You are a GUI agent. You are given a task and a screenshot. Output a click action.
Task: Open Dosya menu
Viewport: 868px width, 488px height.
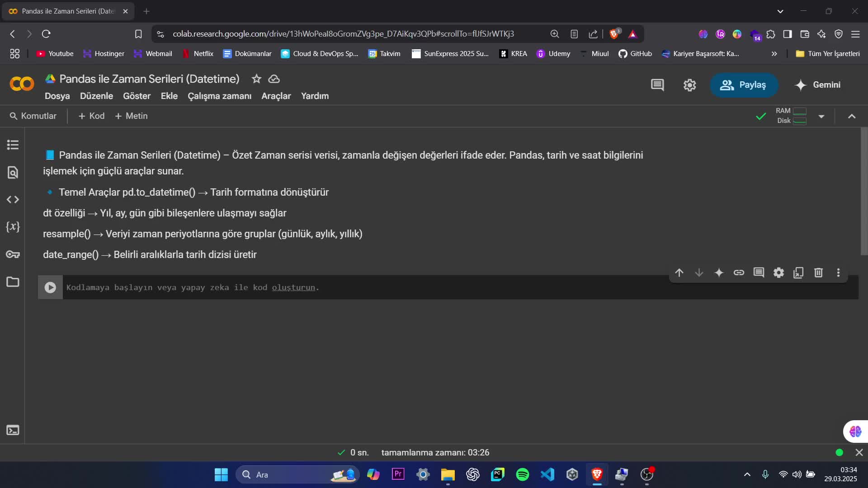click(57, 96)
